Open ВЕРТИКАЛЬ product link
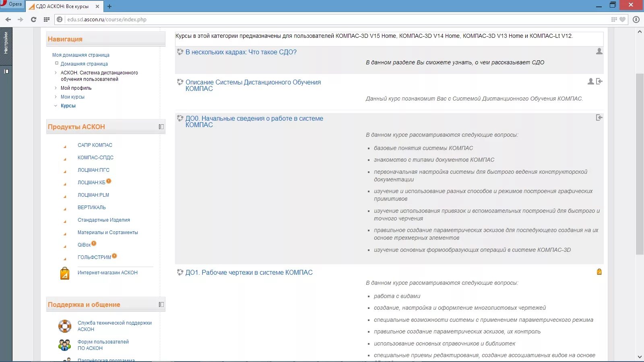The width and height of the screenshot is (644, 362). tap(92, 208)
